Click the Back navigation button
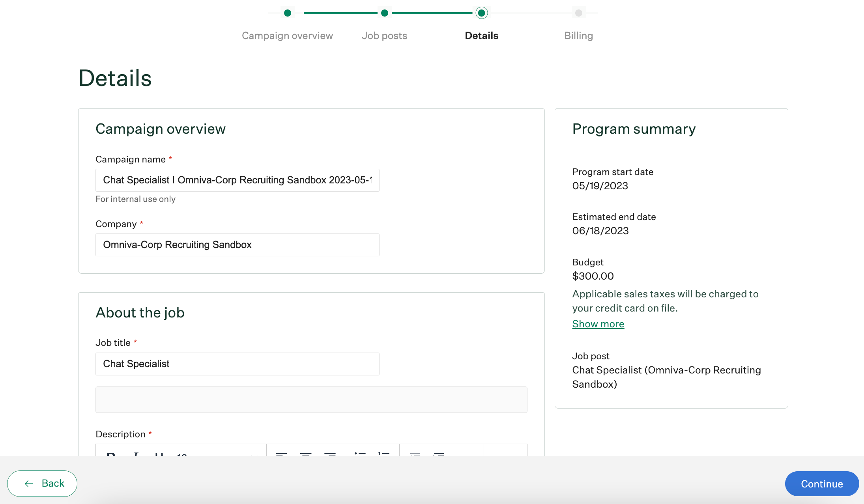 [42, 483]
